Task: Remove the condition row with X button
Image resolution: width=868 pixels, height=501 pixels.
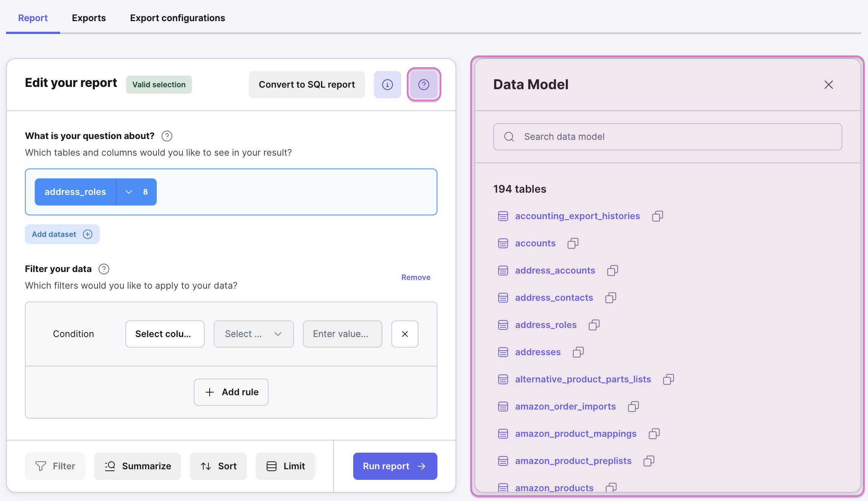Action: coord(405,334)
